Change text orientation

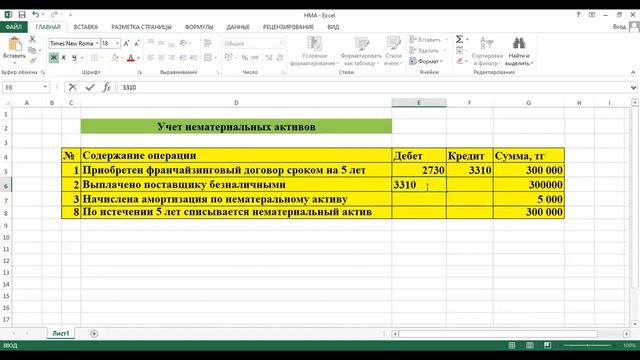point(183,43)
